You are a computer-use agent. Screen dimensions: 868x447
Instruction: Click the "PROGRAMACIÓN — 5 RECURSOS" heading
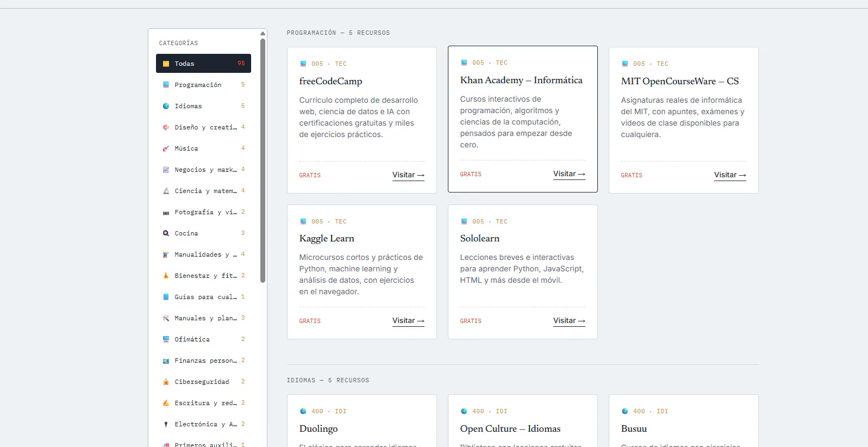[x=338, y=33]
